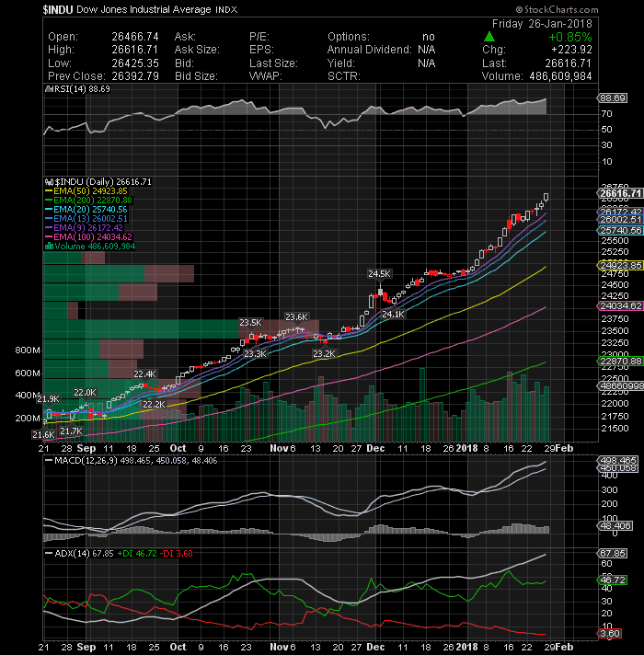Click the Options value 'no'
This screenshot has height=655, width=644.
click(x=429, y=37)
